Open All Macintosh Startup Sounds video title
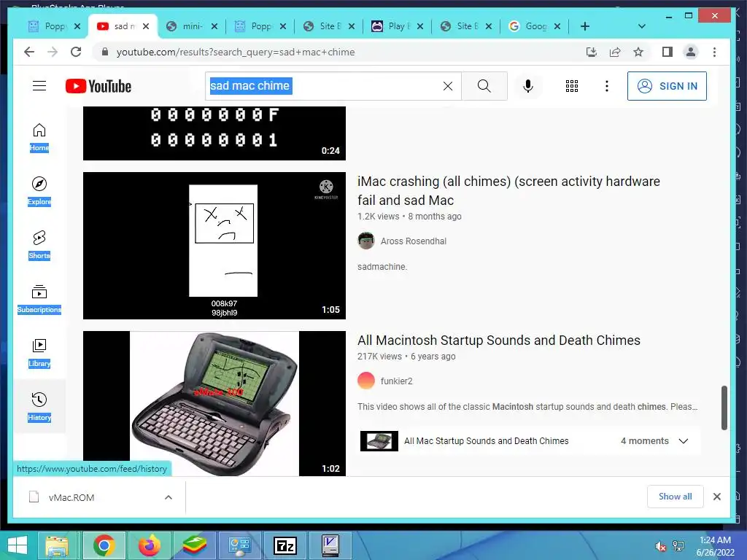This screenshot has height=560, width=747. 499,341
